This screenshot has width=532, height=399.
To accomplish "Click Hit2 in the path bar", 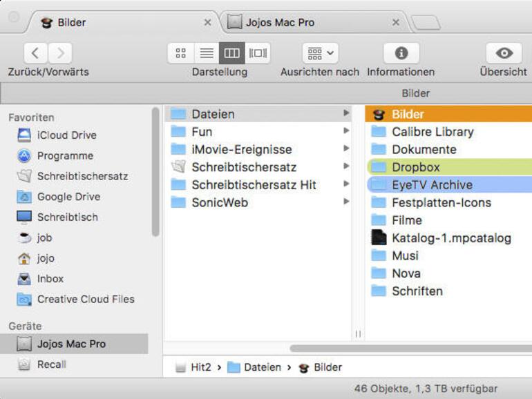I will (x=193, y=367).
